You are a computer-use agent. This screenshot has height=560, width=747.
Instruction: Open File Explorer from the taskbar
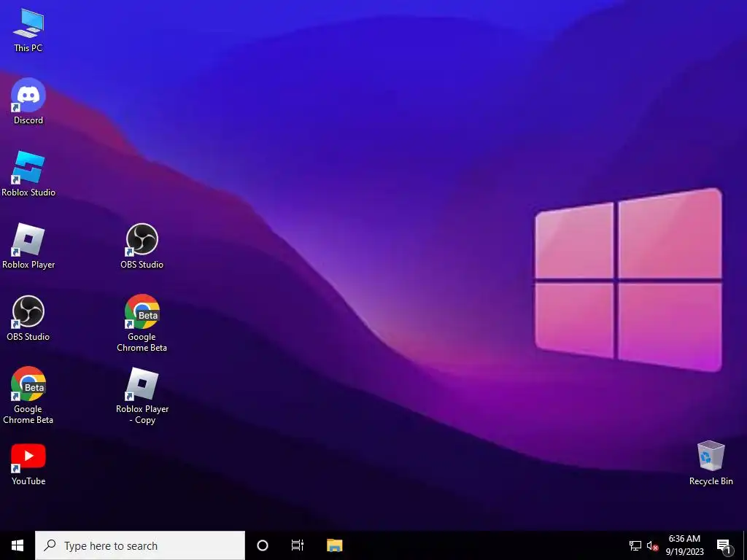(334, 545)
